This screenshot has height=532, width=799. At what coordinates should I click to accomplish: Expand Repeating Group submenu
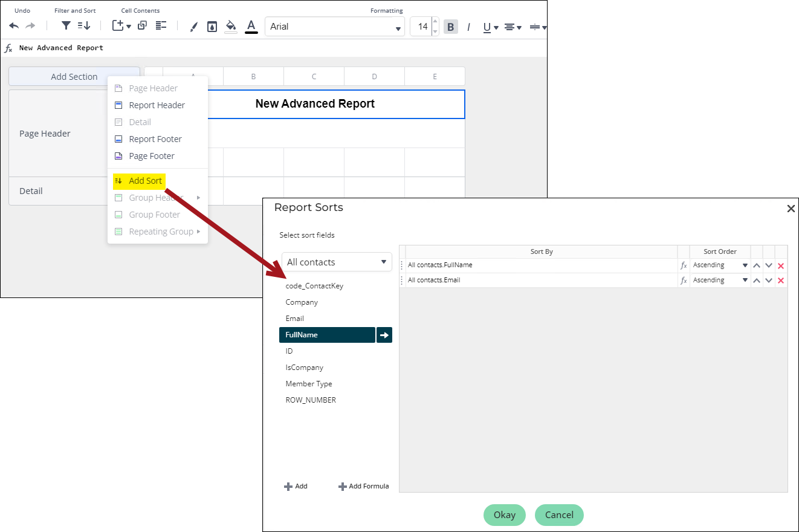pyautogui.click(x=158, y=232)
